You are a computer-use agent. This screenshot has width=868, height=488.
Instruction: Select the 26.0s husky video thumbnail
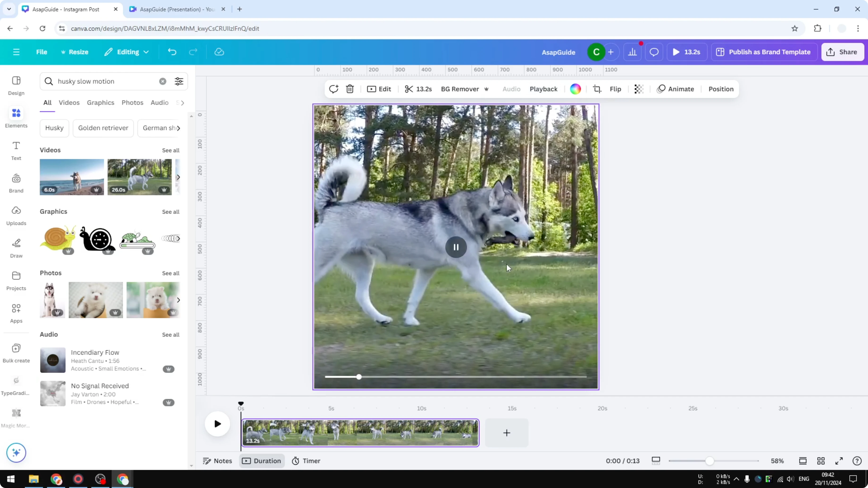click(139, 177)
